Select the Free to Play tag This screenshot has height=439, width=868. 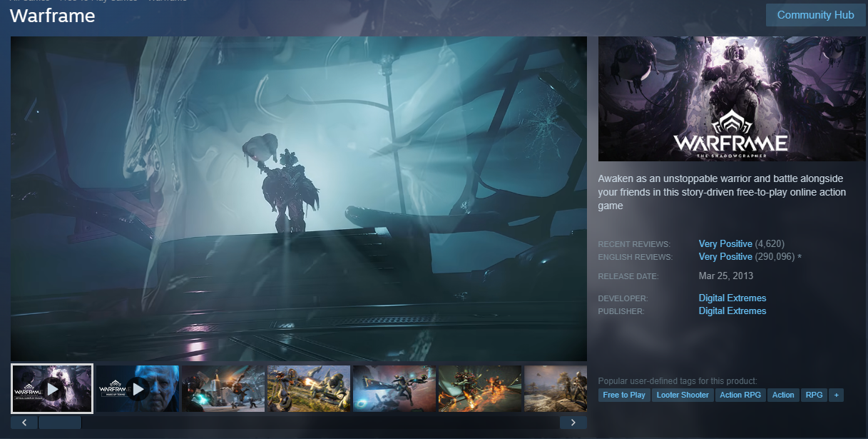pyautogui.click(x=624, y=395)
